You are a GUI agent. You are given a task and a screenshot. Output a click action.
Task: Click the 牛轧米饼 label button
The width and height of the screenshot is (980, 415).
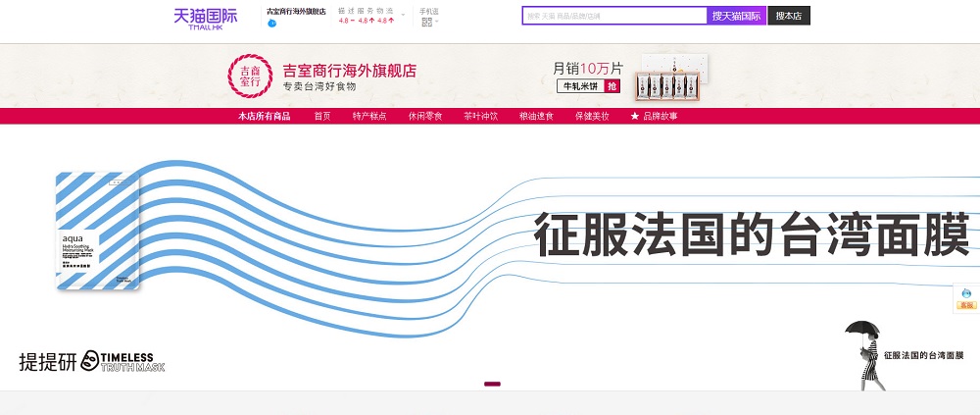(580, 86)
